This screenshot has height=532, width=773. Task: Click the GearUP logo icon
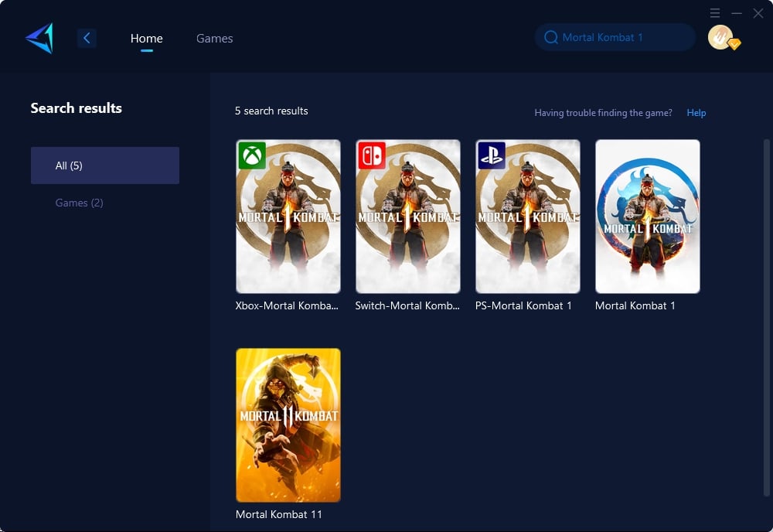(39, 38)
